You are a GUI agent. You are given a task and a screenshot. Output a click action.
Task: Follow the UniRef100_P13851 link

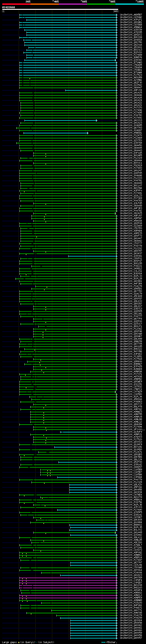[x=131, y=356]
